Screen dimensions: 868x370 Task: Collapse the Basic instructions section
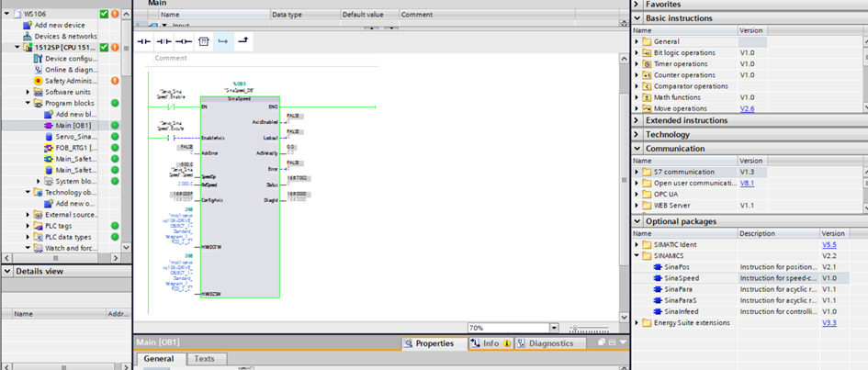click(x=637, y=18)
